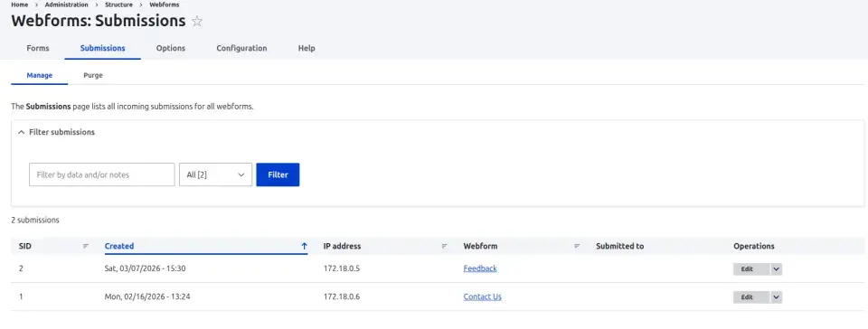868x329 pixels.
Task: Click the Webform column sort icon
Action: click(x=577, y=246)
